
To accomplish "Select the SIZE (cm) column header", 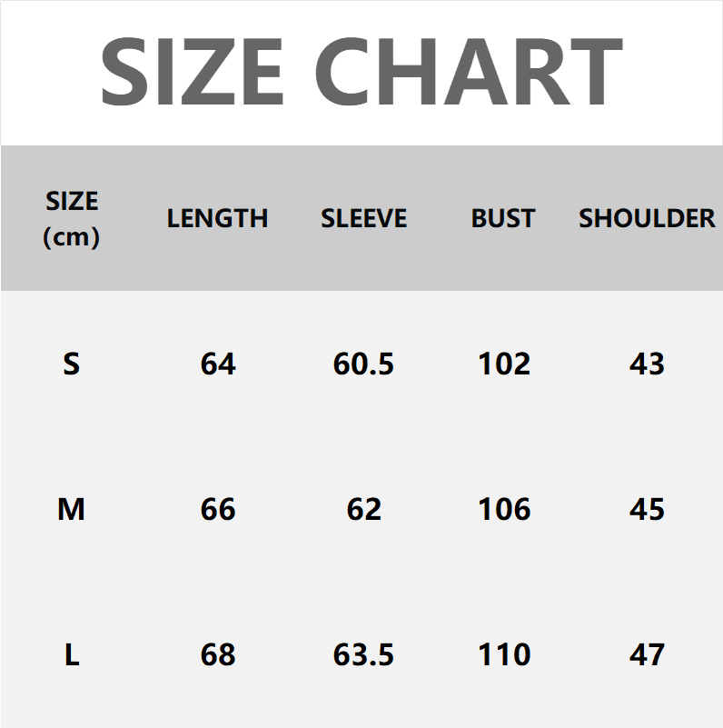I will (72, 218).
